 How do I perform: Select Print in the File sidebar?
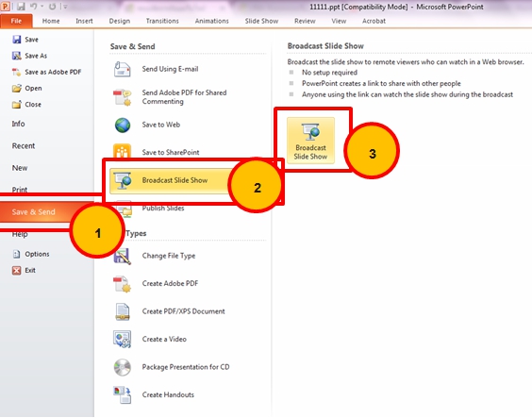point(20,189)
